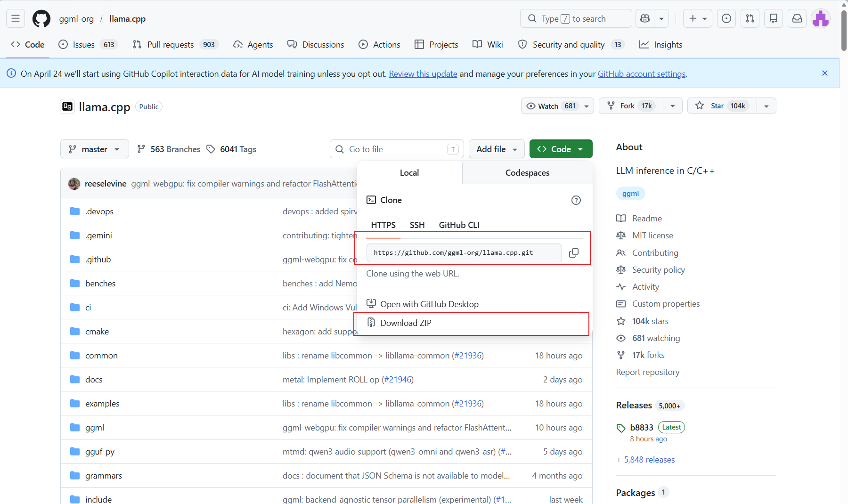The width and height of the screenshot is (848, 504).
Task: Open pull requests icon in header
Action: pyautogui.click(x=750, y=18)
